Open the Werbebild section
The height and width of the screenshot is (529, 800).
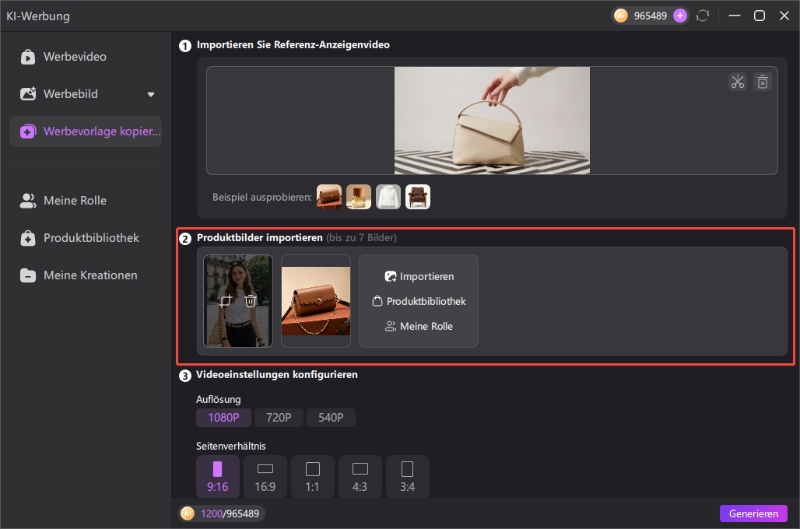pos(85,94)
